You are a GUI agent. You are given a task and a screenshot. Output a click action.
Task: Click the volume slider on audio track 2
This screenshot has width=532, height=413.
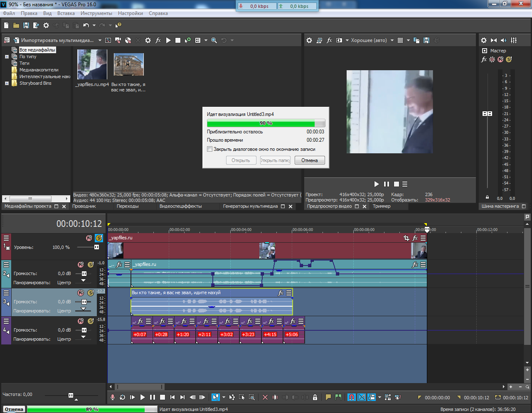(84, 273)
